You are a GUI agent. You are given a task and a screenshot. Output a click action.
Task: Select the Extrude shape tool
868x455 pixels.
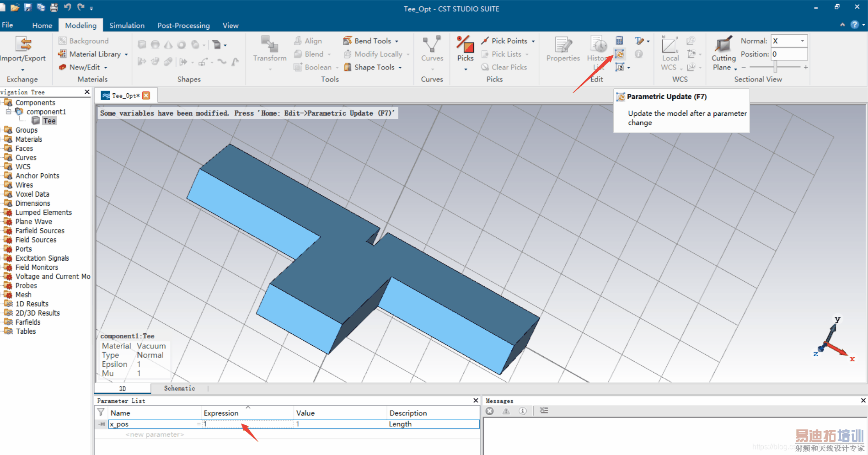tap(216, 45)
